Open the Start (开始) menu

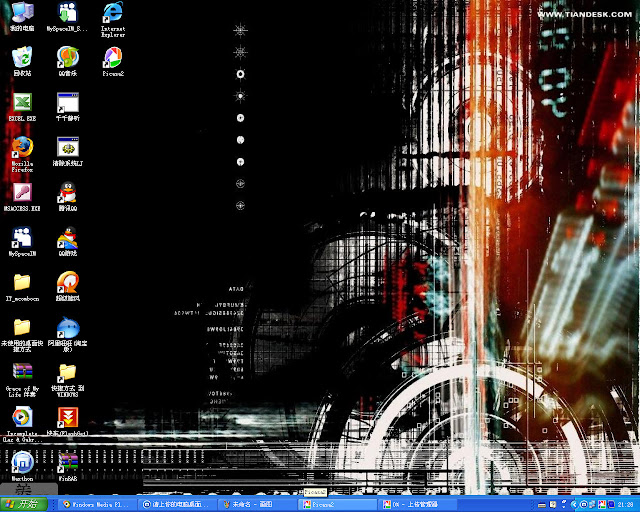pos(24,504)
